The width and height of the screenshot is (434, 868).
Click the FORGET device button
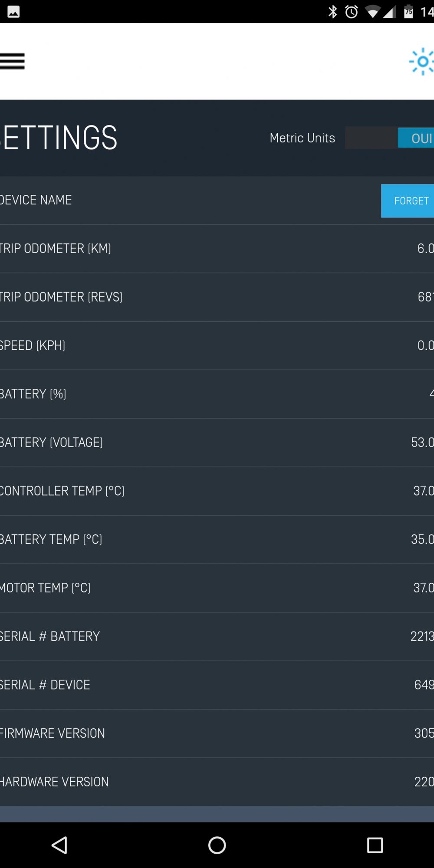[x=408, y=201]
